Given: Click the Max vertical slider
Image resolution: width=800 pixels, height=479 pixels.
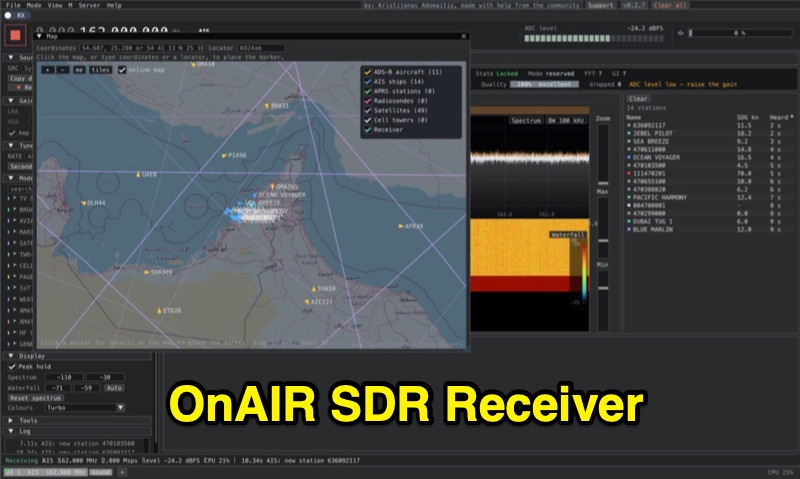Looking at the screenshot, I should [603, 228].
